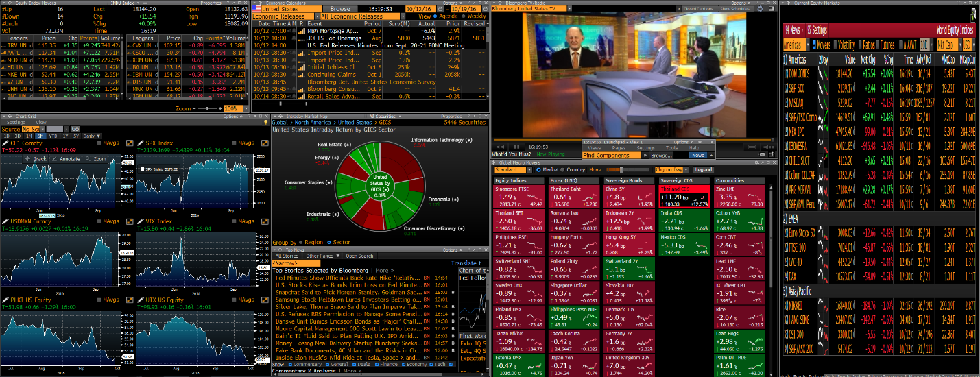Select the Track crosshair tool on chart
Image resolution: width=980 pixels, height=377 pixels.
[x=36, y=159]
